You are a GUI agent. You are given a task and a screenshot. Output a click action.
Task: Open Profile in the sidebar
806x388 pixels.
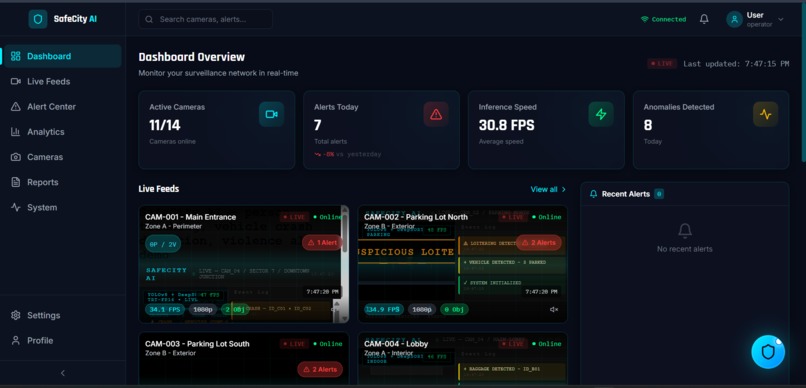63,340
